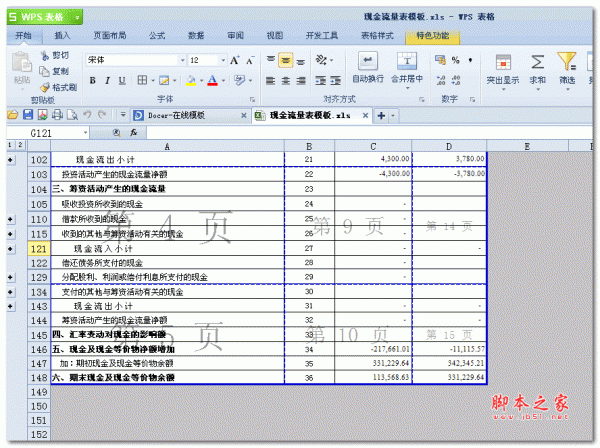Open the 插入 ribbon tab

(x=62, y=36)
